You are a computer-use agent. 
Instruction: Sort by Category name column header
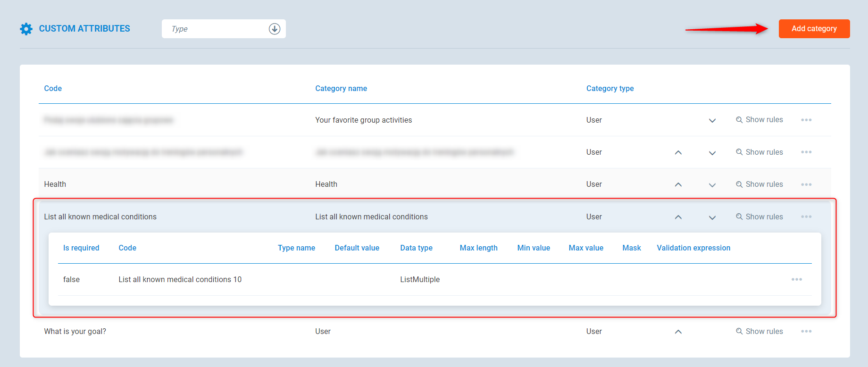coord(341,89)
